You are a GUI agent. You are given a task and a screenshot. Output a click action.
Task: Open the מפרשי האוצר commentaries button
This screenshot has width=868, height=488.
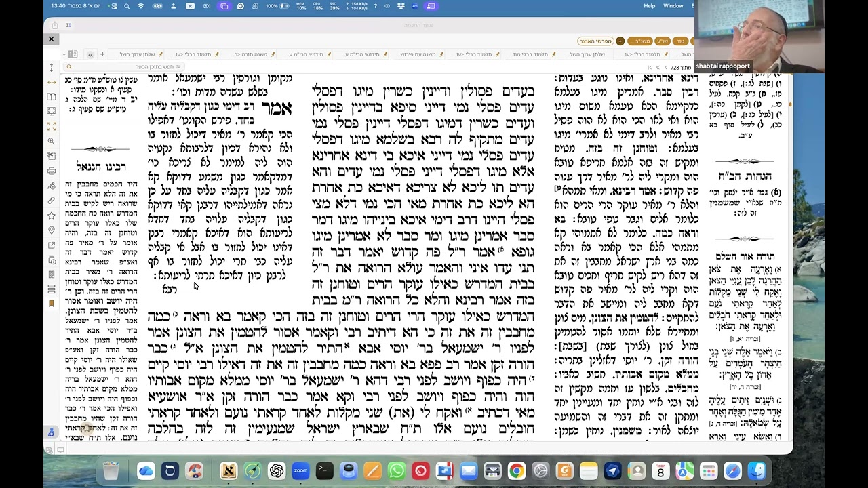[x=595, y=41]
